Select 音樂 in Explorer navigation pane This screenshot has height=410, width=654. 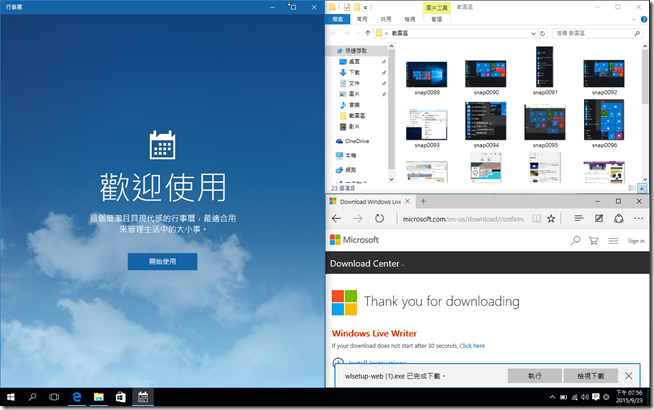(x=354, y=105)
